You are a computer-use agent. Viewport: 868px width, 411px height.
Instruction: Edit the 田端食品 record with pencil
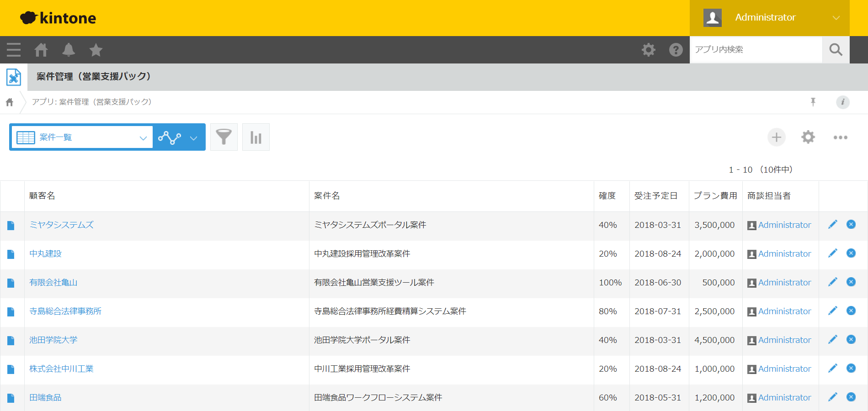(833, 397)
